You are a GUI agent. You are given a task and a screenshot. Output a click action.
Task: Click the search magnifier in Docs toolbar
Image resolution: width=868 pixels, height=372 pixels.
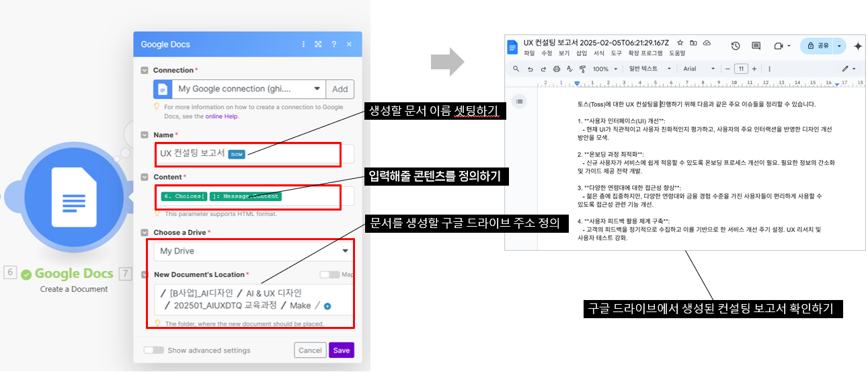point(516,69)
